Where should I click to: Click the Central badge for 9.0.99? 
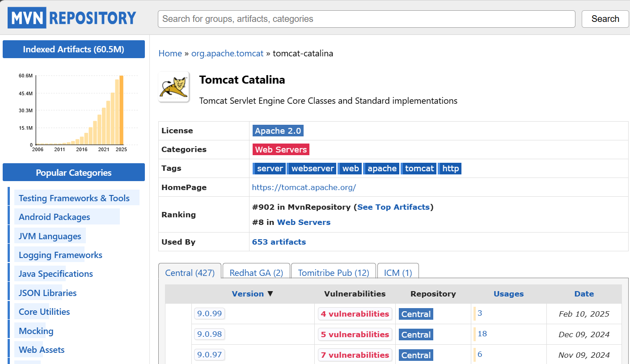(x=416, y=314)
